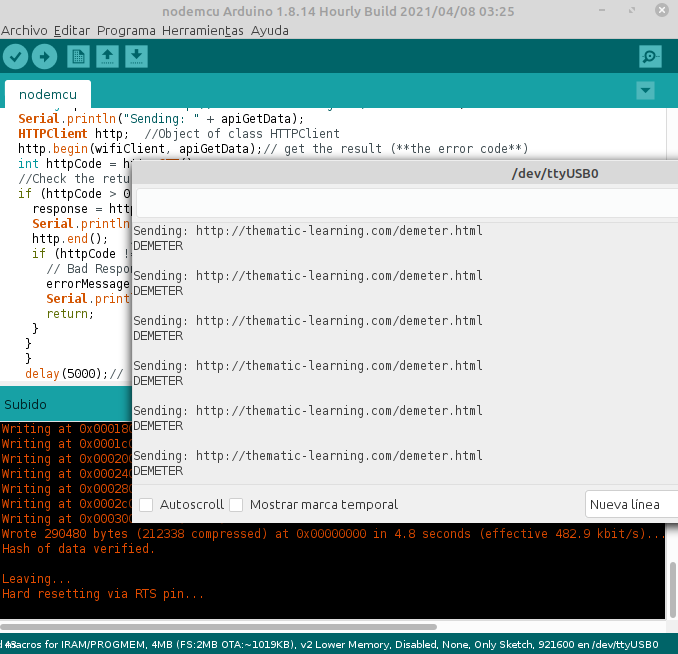Expand the Nueva línea line-ending dropdown
678x654 pixels.
630,505
